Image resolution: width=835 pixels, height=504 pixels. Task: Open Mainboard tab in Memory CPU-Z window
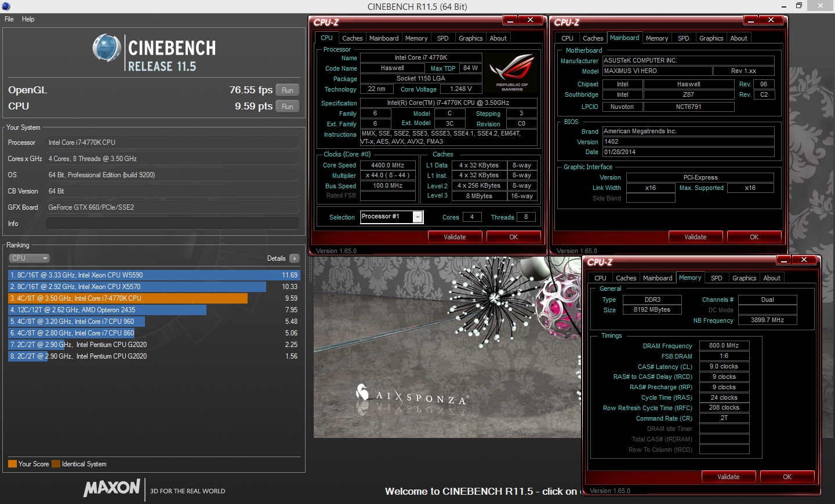tap(658, 278)
